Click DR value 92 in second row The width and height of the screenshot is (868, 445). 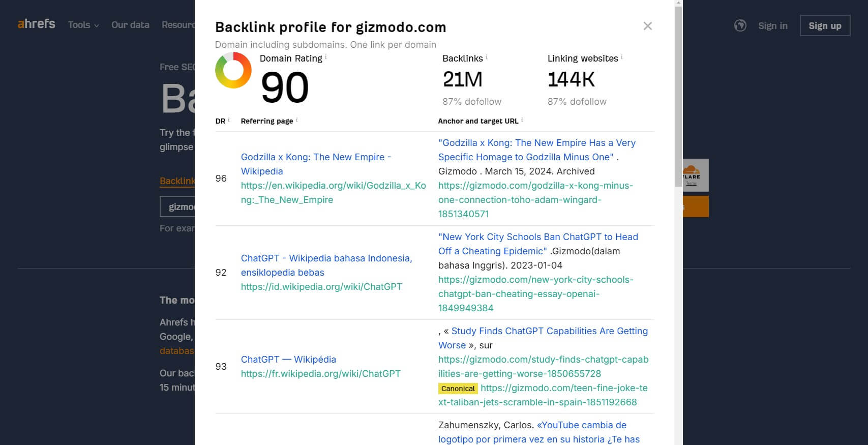click(221, 273)
